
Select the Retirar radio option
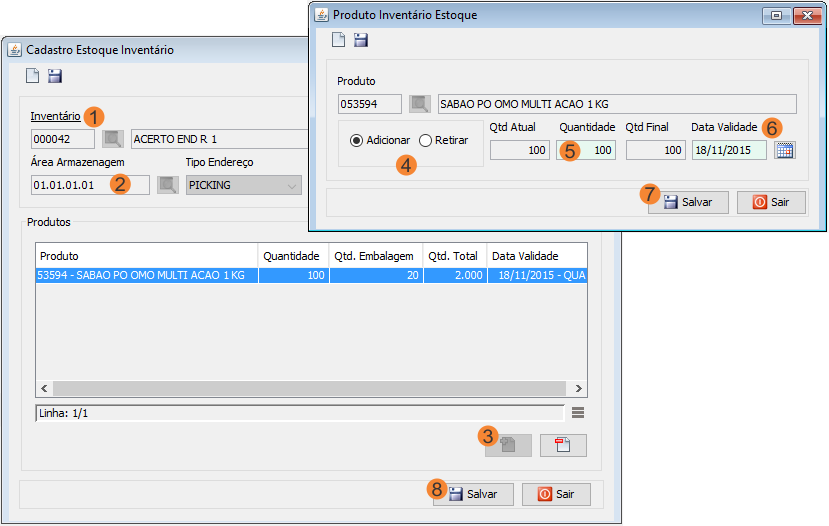click(425, 141)
